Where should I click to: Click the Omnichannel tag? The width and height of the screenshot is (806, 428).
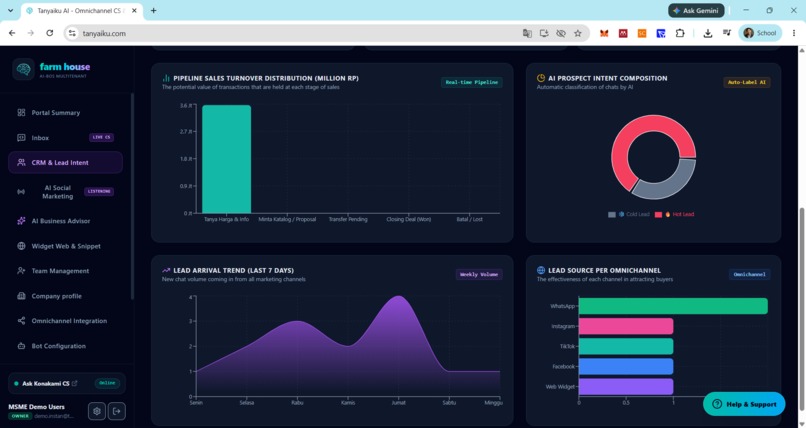pos(749,274)
